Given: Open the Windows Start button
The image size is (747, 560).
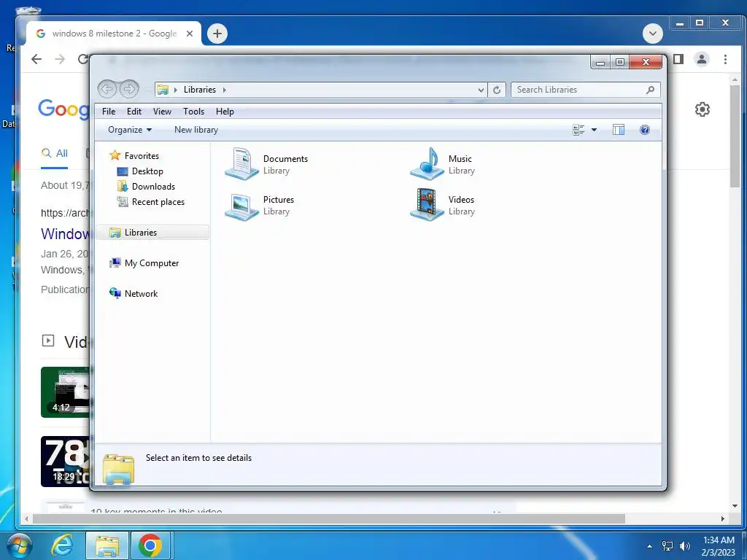Looking at the screenshot, I should point(19,545).
